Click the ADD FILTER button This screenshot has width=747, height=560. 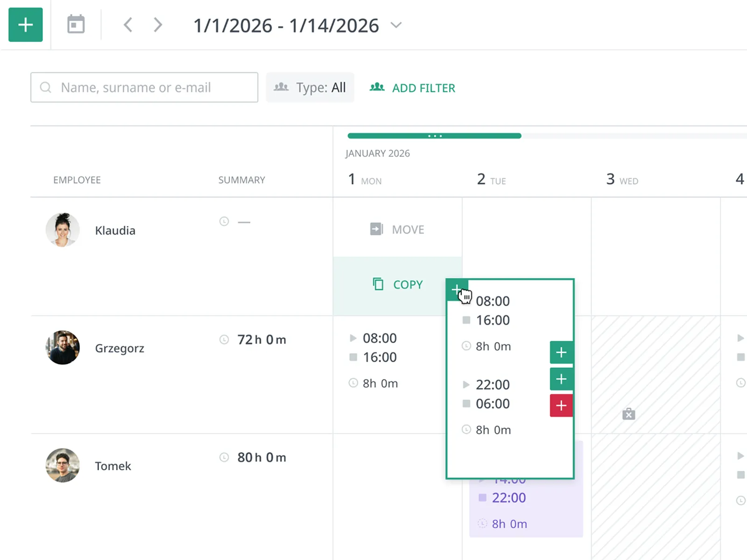pyautogui.click(x=412, y=88)
